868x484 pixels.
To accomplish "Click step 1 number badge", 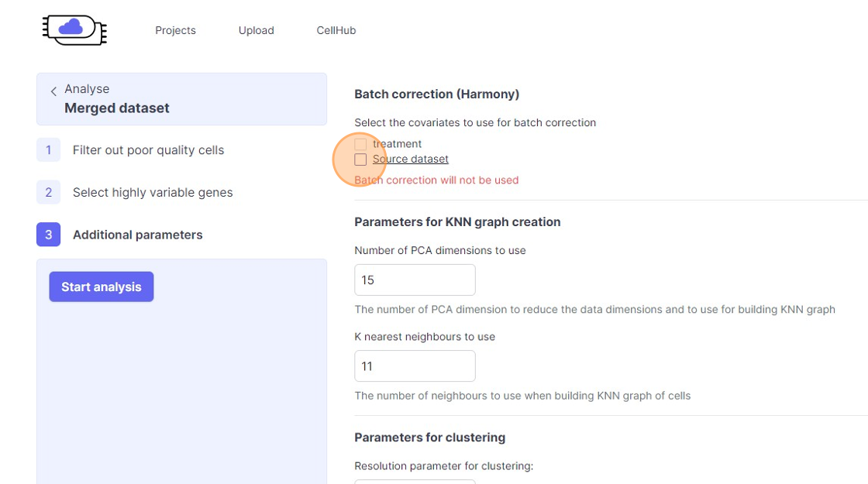I will pyautogui.click(x=48, y=150).
